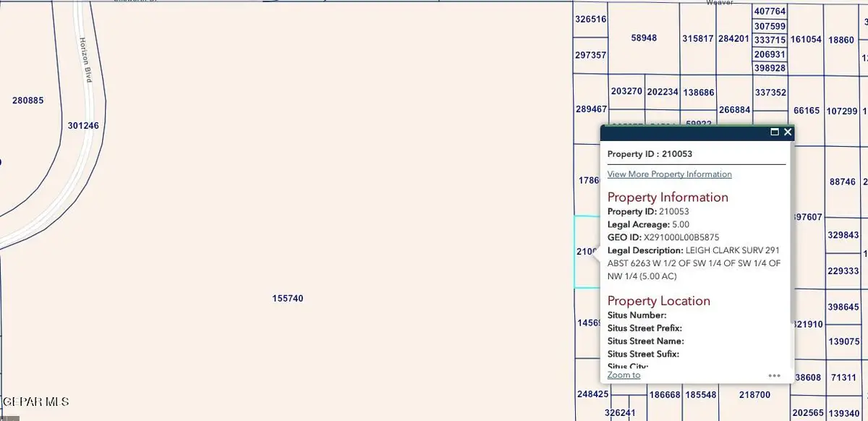
Task: Select parcel 398645 on the map
Action: [843, 307]
